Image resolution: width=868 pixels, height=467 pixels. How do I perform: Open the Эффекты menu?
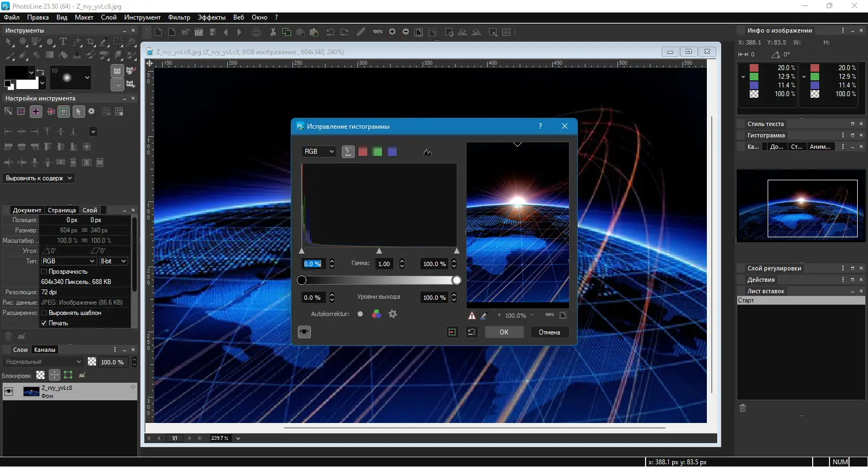tap(212, 17)
